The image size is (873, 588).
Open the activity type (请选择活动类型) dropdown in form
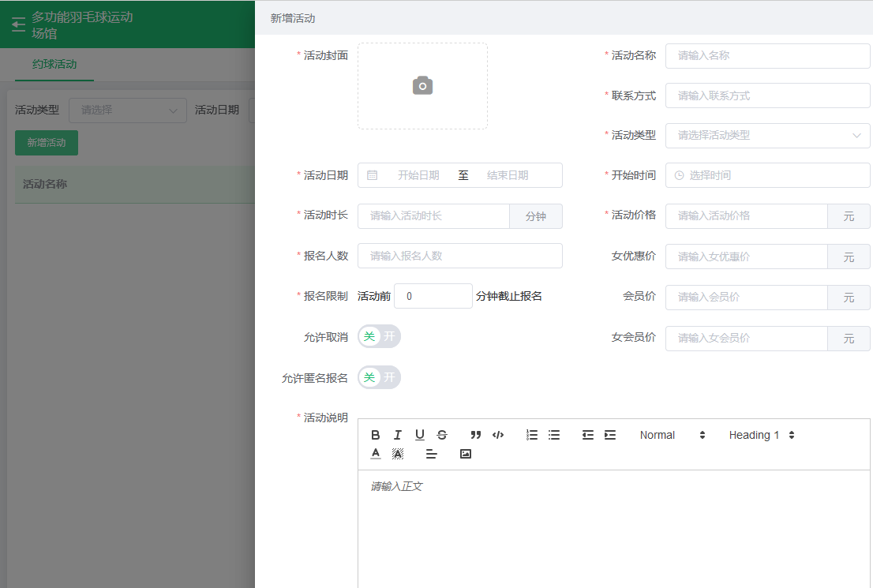click(768, 135)
